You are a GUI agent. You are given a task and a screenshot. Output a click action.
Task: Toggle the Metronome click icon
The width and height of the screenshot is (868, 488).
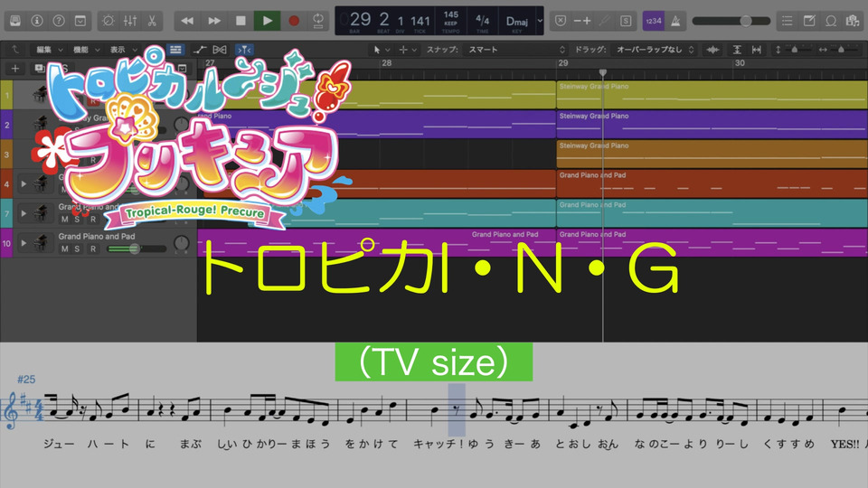point(676,21)
